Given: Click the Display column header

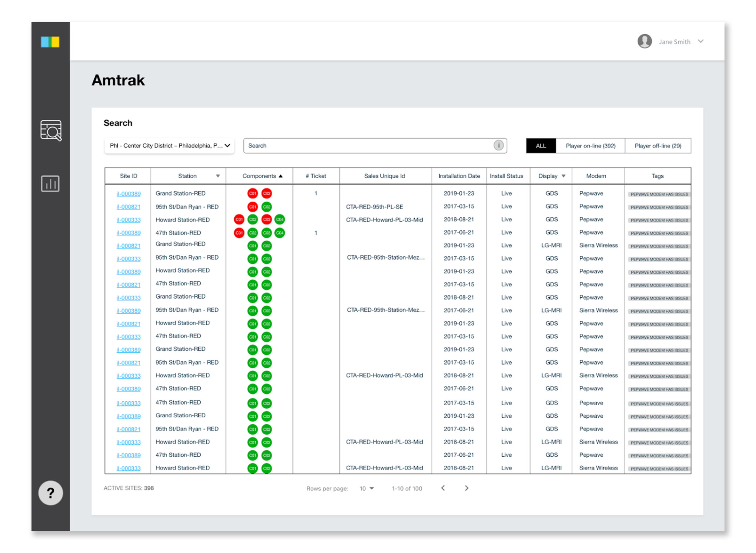Looking at the screenshot, I should point(548,176).
